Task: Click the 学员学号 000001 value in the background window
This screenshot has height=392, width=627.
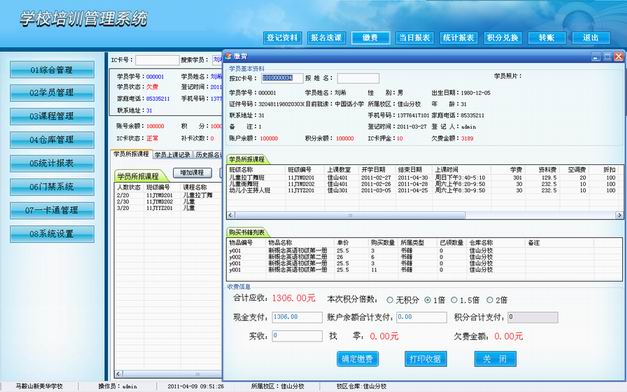Action: (x=155, y=76)
